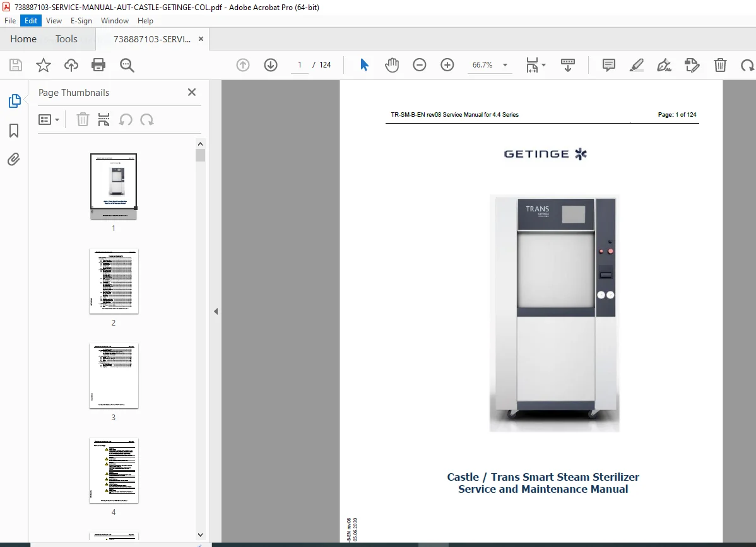Switch to the Home tab
The width and height of the screenshot is (756, 547).
pyautogui.click(x=23, y=39)
